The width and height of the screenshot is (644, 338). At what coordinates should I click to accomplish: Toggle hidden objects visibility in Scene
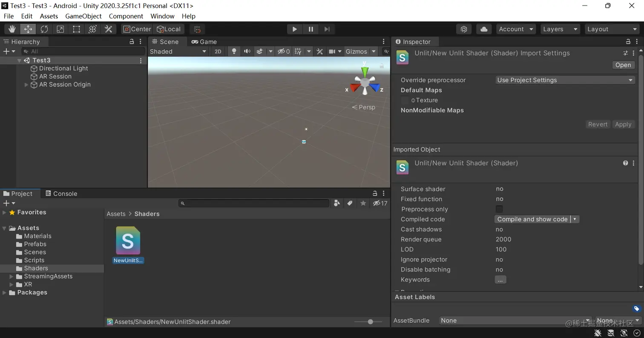click(x=284, y=52)
